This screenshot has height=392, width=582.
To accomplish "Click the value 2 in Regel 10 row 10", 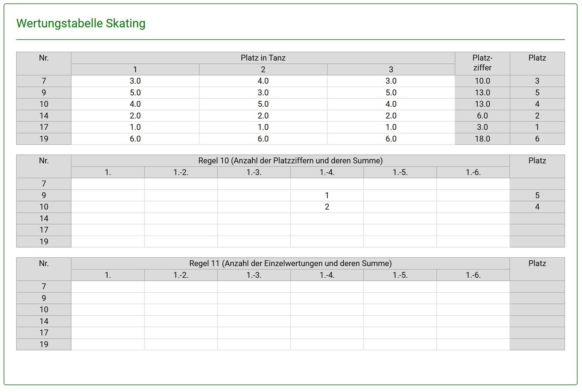I will (327, 207).
